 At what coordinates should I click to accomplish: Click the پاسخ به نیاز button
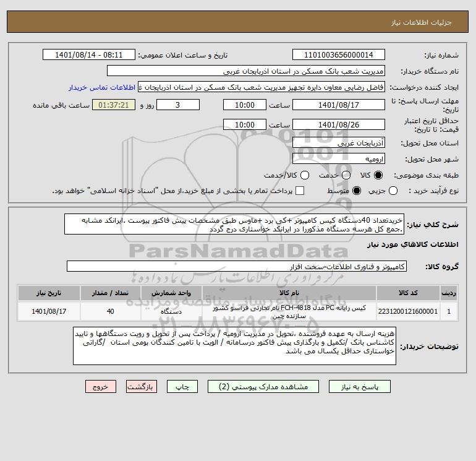coord(359,387)
